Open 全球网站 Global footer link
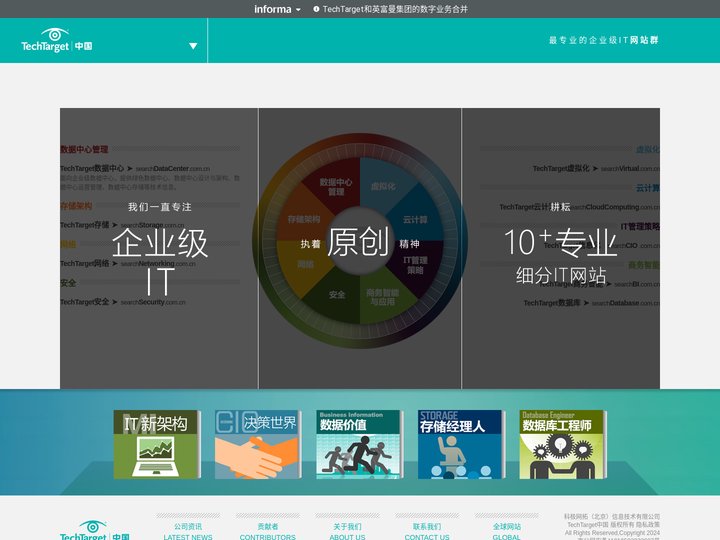Image resolution: width=720 pixels, height=540 pixels. [x=506, y=531]
